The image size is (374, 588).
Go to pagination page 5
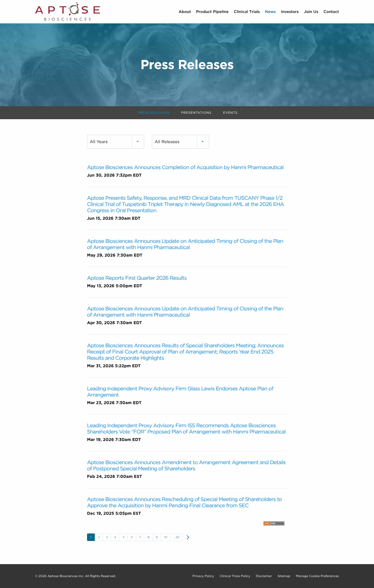pyautogui.click(x=124, y=537)
